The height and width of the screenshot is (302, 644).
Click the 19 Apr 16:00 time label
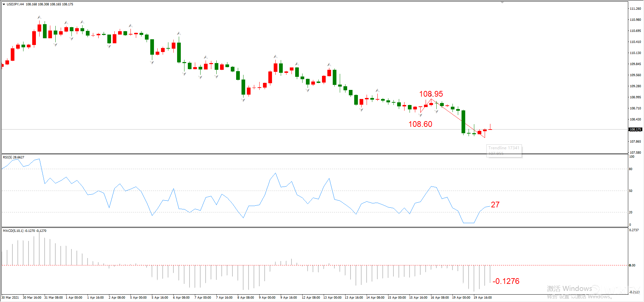pos(482,298)
